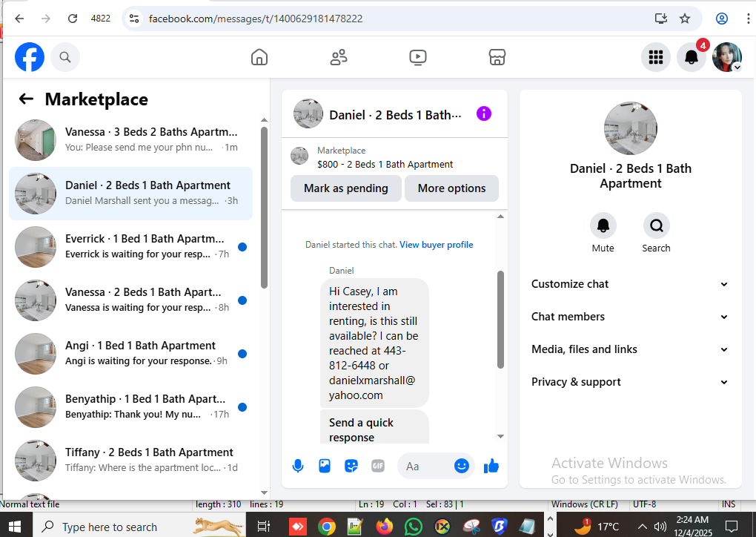The image size is (756, 537).
Task: Bookmark this page star icon
Action: click(x=685, y=19)
